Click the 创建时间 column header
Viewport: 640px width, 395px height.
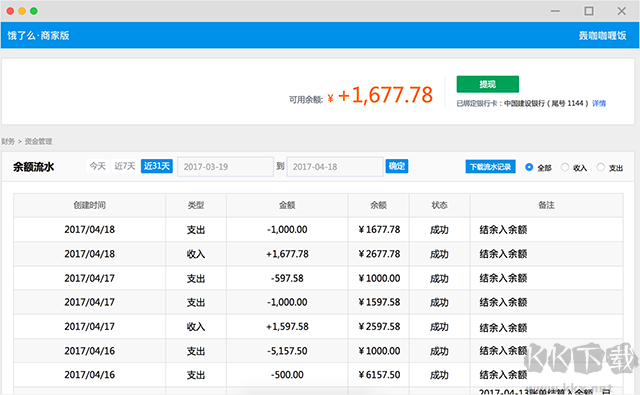(x=89, y=205)
